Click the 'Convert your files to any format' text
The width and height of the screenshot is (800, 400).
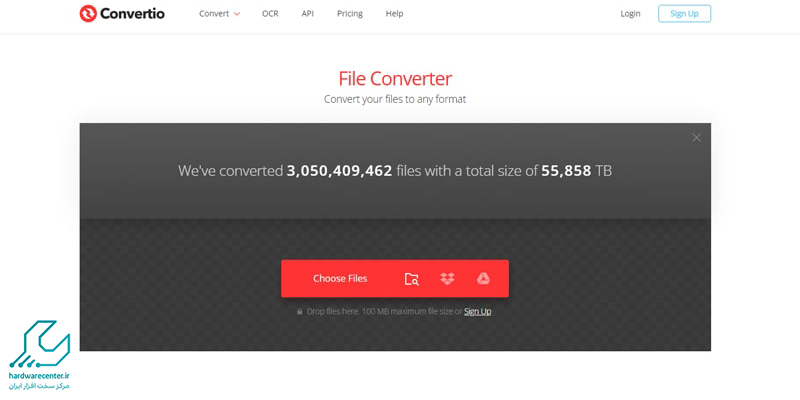pos(395,99)
